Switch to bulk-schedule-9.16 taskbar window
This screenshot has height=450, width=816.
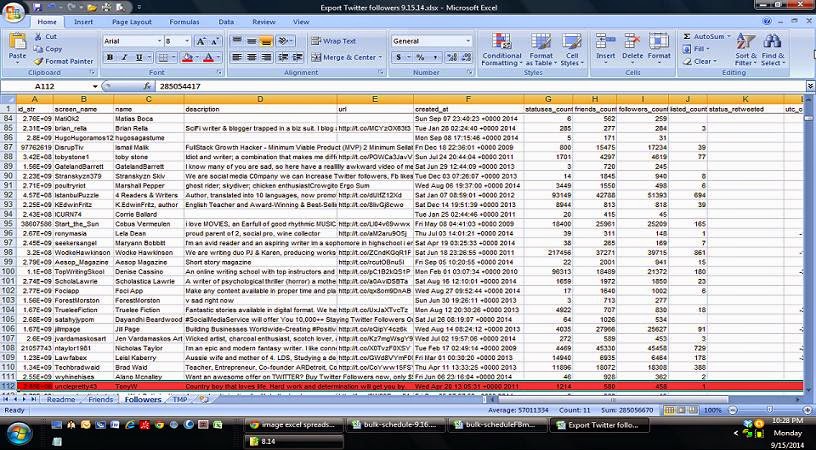[x=397, y=425]
